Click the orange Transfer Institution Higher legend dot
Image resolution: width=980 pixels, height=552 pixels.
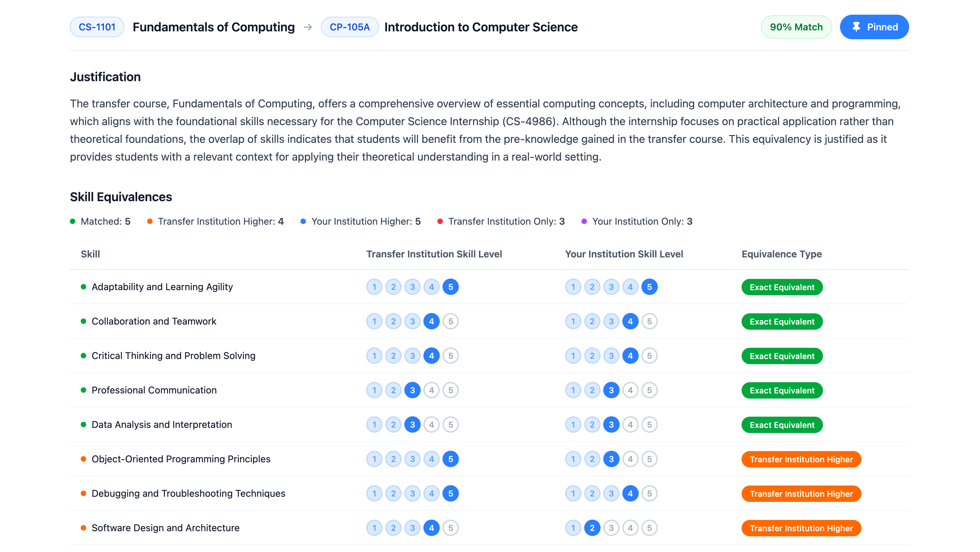(x=150, y=221)
